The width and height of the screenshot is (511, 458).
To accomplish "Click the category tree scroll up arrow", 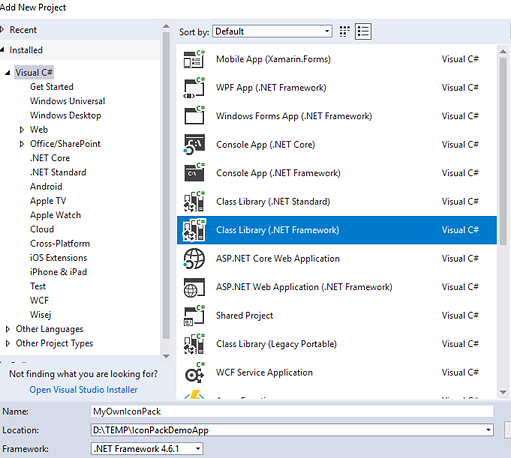I will 166,27.
